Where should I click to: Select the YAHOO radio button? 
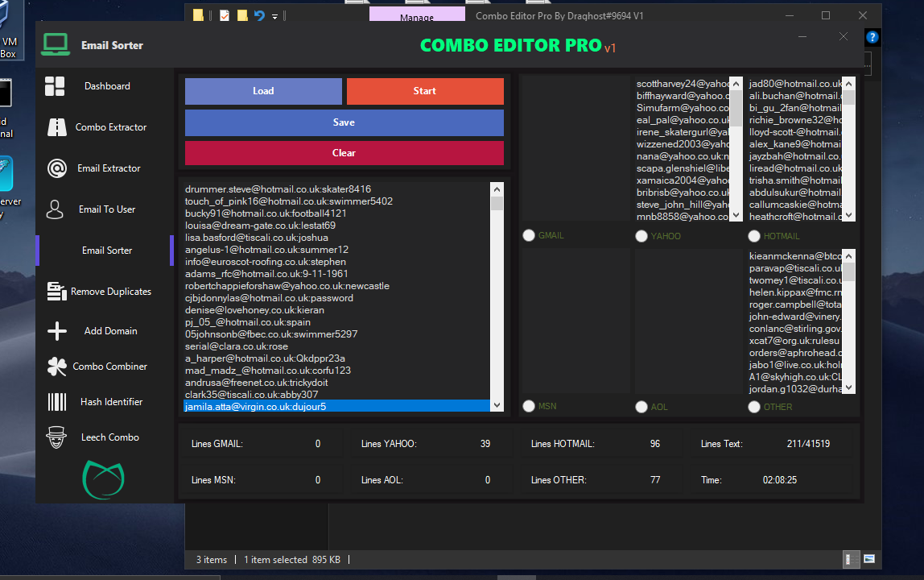[x=641, y=236]
